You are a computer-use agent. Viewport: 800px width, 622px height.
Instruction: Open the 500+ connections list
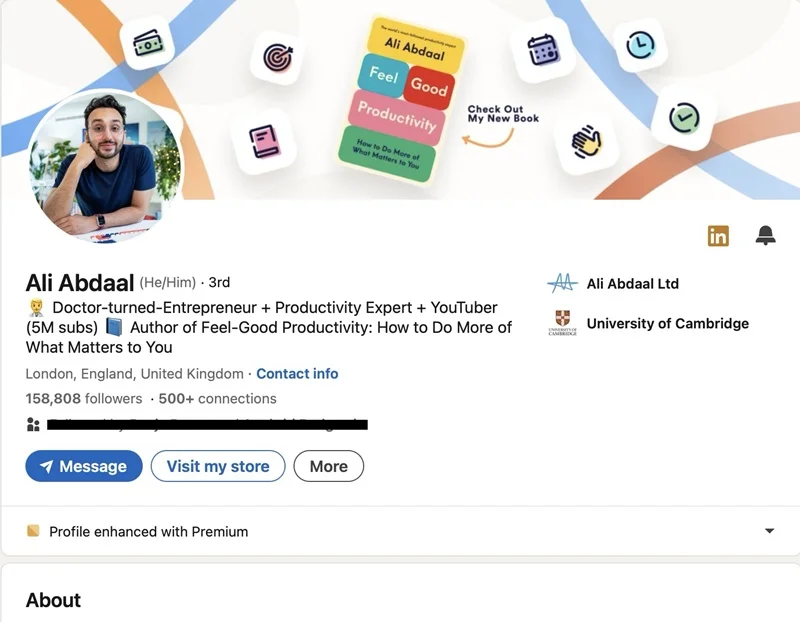pos(217,399)
